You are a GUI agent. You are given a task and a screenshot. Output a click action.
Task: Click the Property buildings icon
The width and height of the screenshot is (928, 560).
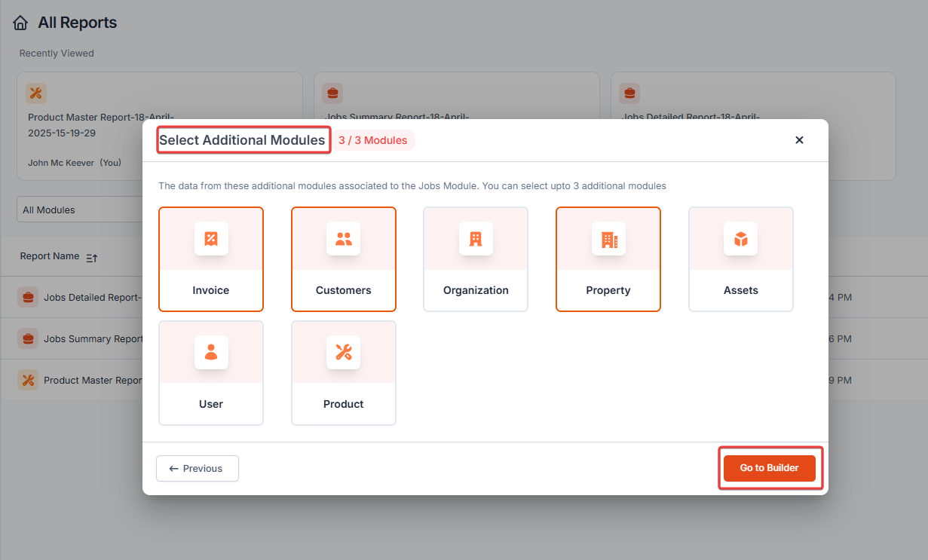(608, 239)
